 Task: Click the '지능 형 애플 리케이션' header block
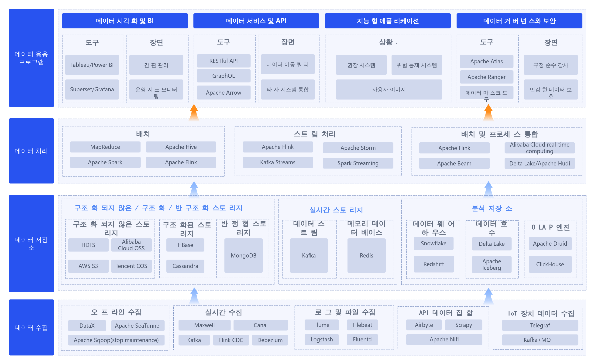pos(388,21)
